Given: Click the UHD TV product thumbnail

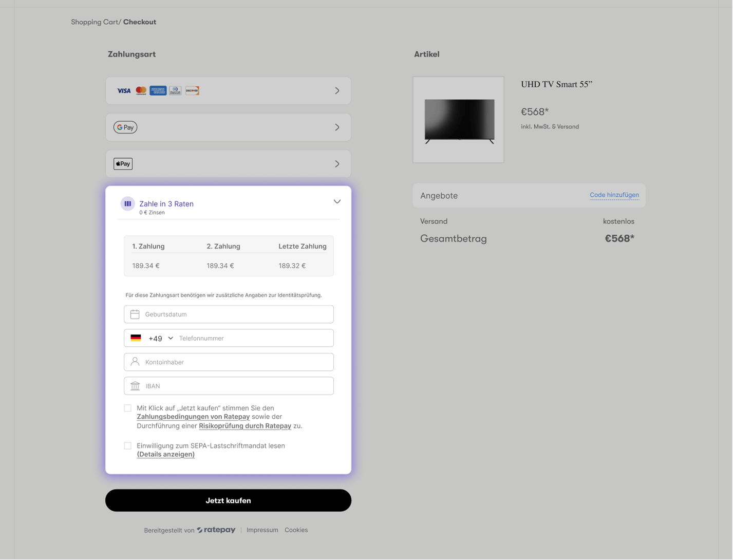Looking at the screenshot, I should click(x=459, y=120).
